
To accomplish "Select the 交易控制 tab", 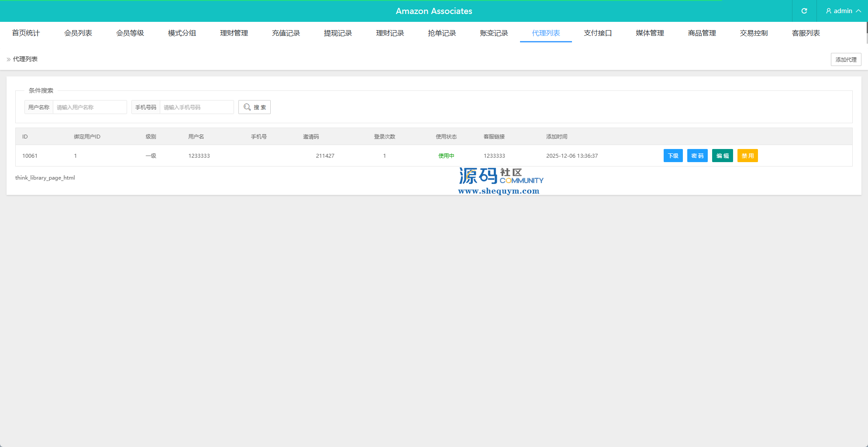I will point(754,33).
